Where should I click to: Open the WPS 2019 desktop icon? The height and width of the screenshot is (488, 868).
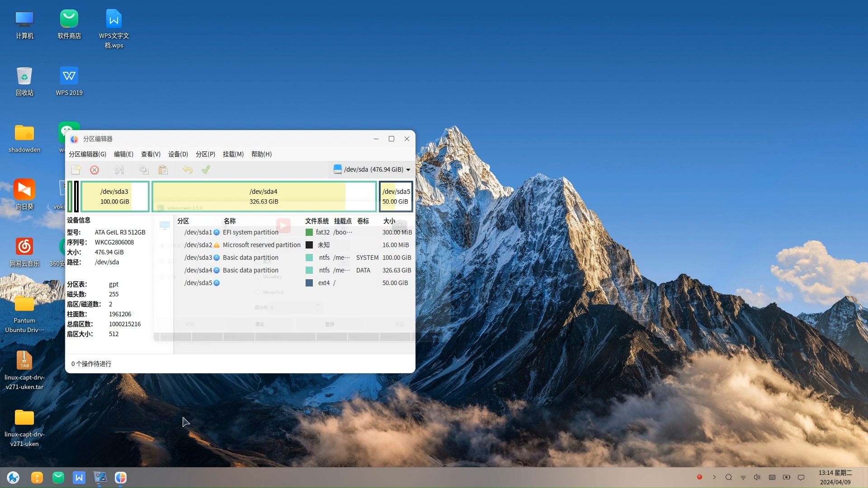pyautogui.click(x=69, y=81)
